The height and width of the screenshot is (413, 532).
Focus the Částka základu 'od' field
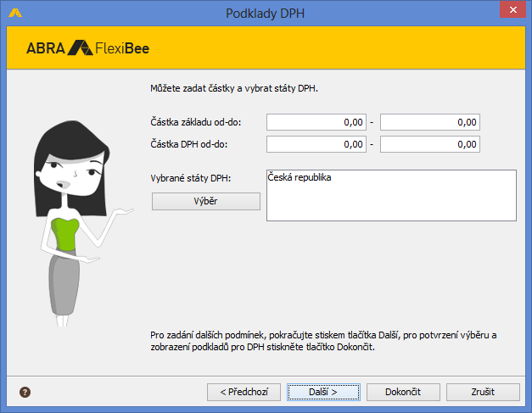[316, 122]
